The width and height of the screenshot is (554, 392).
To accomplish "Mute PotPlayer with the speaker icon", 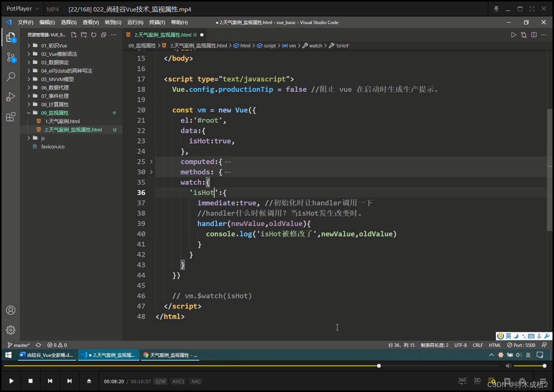I will tap(508, 366).
